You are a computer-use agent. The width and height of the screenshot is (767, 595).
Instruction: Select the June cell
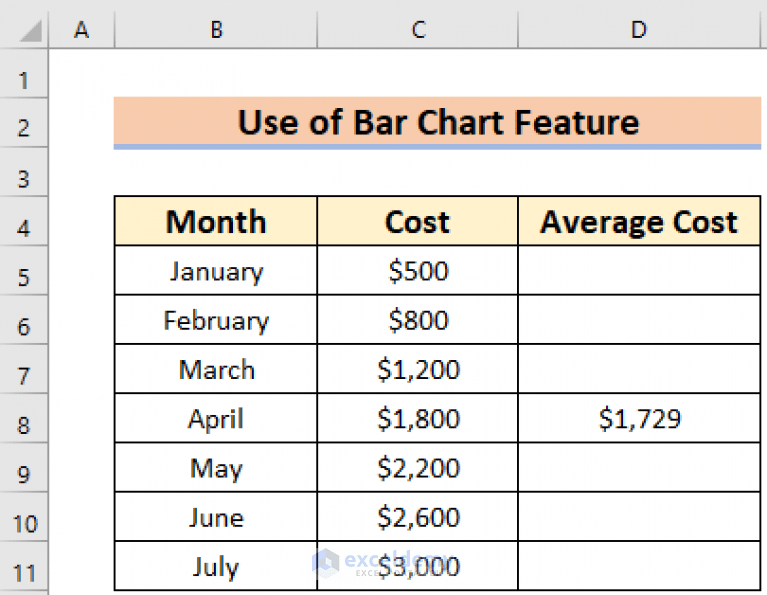pos(216,517)
